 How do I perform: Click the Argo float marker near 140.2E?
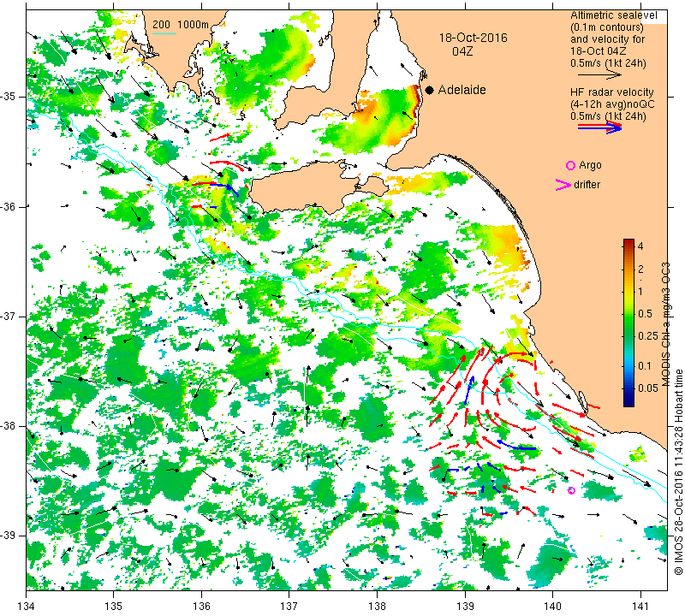pyautogui.click(x=571, y=491)
